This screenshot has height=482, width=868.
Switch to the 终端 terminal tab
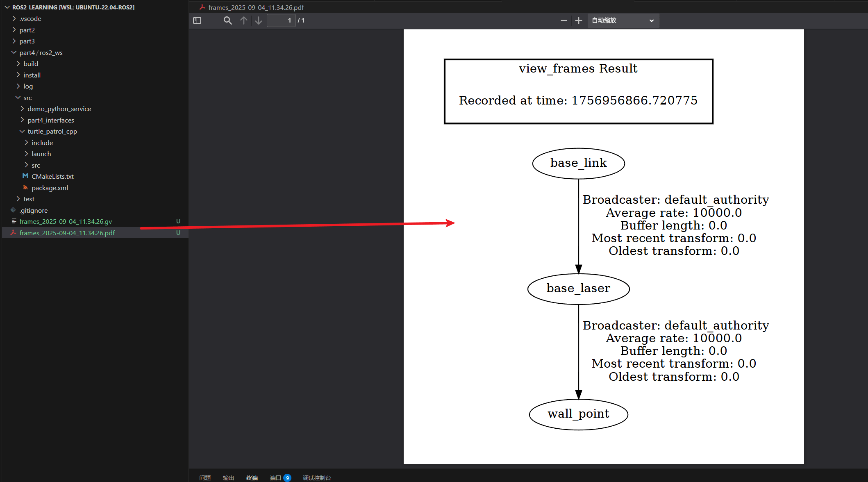[x=252, y=477]
